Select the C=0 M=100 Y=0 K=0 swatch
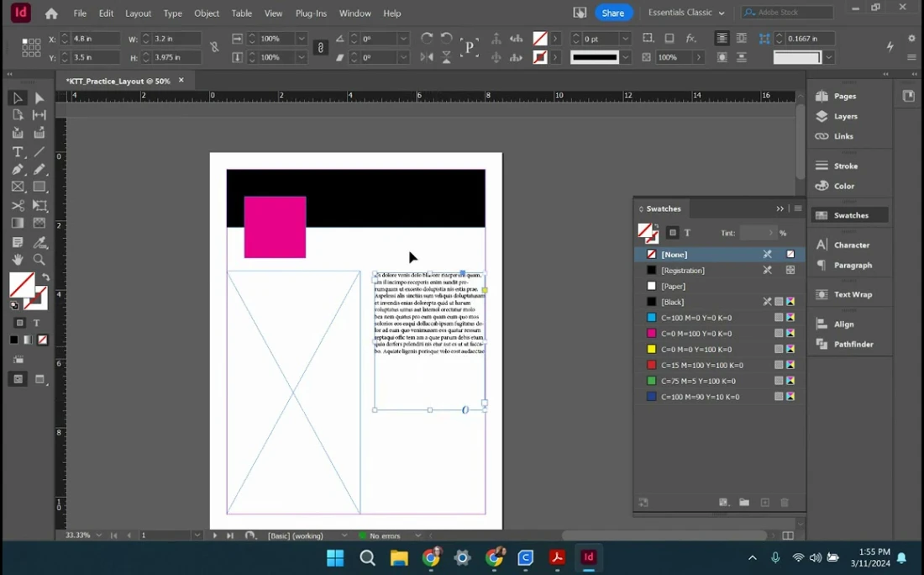The height and width of the screenshot is (575, 924). [x=696, y=334]
